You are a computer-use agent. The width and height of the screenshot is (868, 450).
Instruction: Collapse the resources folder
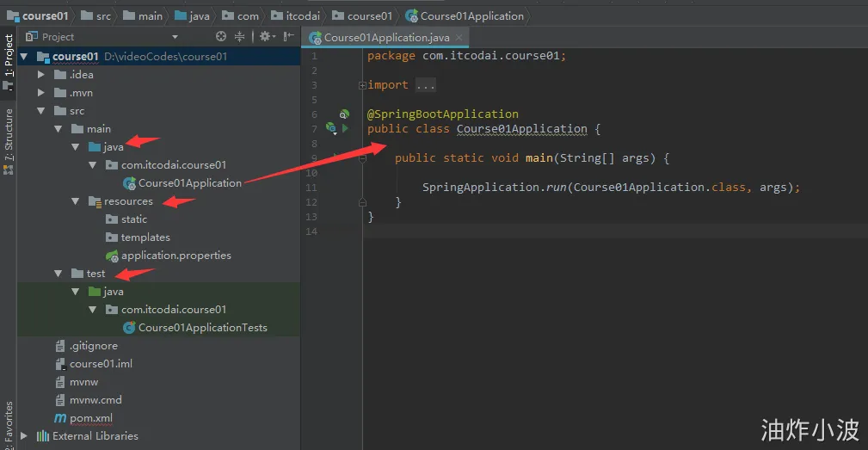coord(76,201)
